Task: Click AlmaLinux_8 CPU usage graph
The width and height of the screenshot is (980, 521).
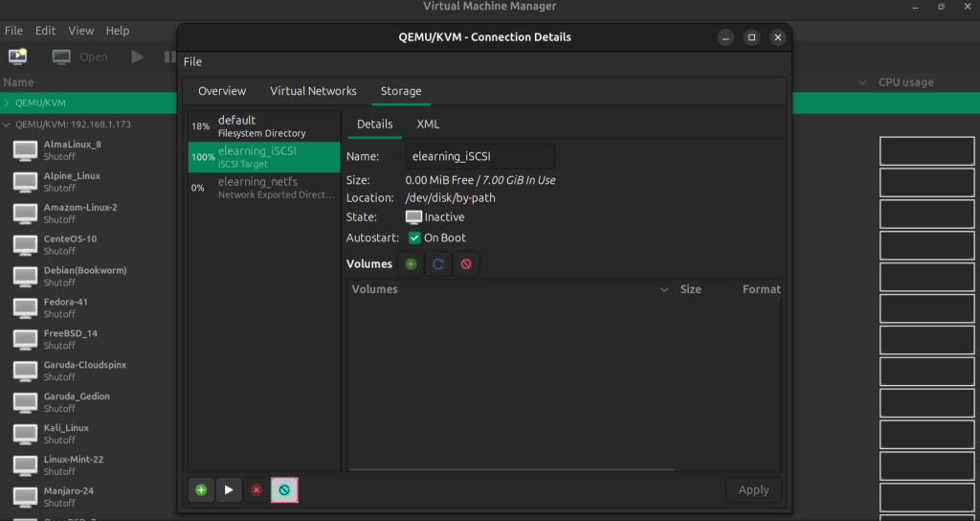Action: (926, 150)
